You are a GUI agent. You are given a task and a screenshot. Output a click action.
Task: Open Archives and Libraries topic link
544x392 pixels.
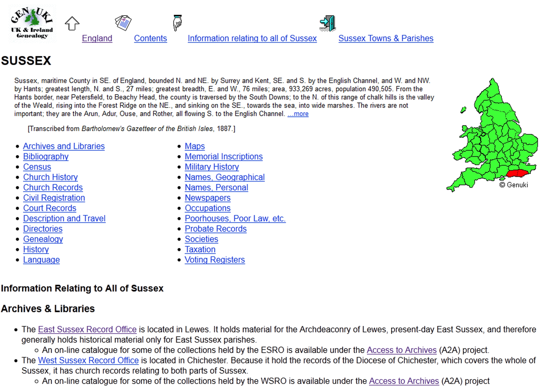pyautogui.click(x=64, y=146)
